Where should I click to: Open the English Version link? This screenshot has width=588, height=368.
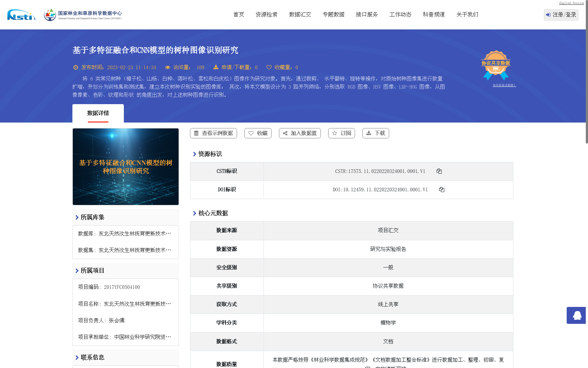click(571, 3)
